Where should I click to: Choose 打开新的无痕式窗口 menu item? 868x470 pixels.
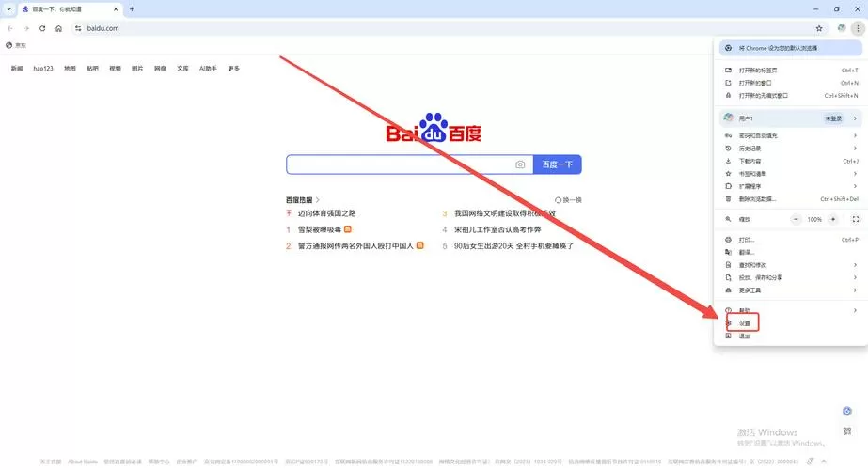[x=791, y=96]
